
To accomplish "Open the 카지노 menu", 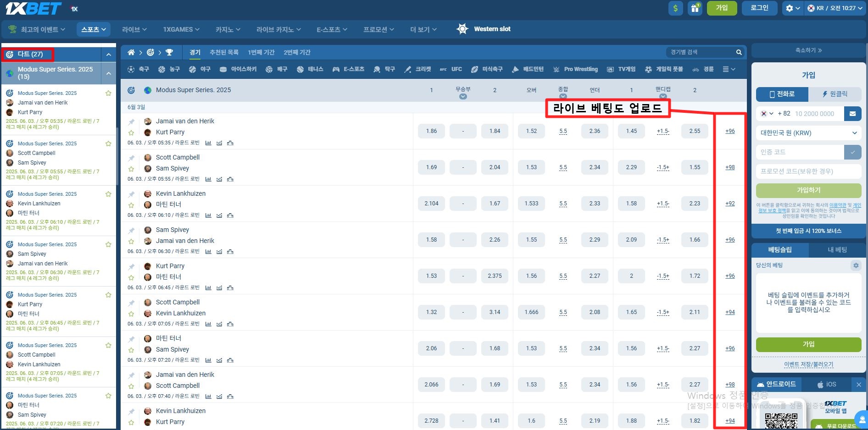I will (228, 29).
